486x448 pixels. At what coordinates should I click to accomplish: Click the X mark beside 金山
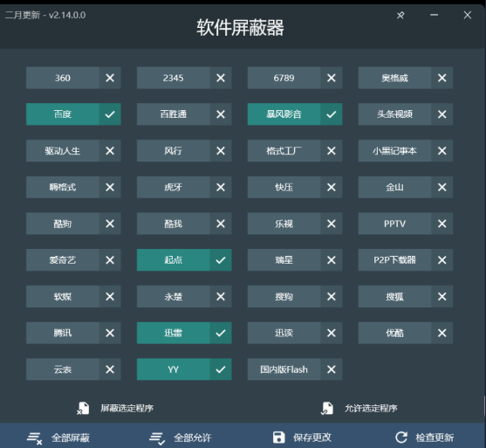coord(442,187)
